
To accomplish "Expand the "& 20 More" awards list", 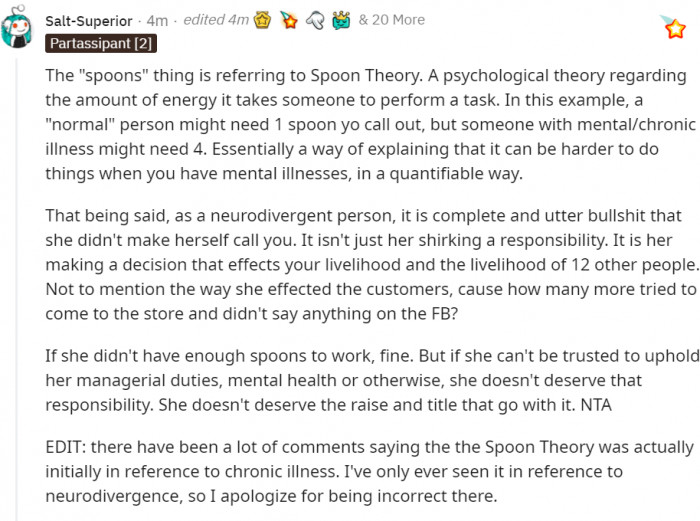I will [391, 20].
